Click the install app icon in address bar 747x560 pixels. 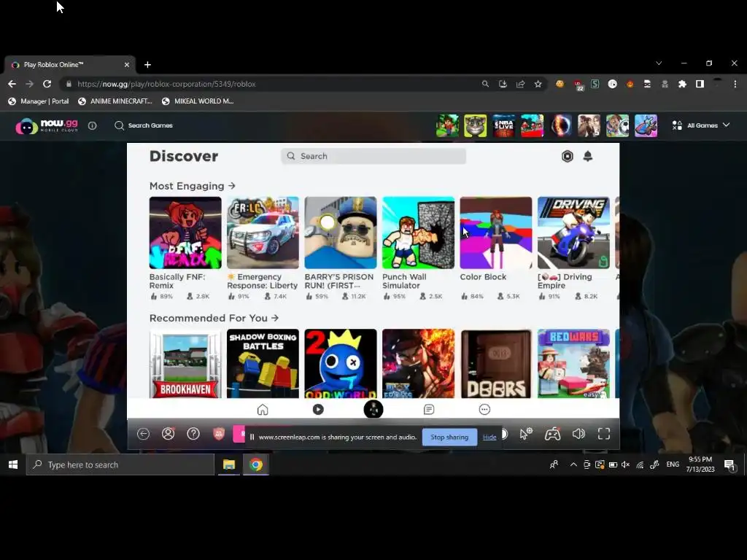503,84
